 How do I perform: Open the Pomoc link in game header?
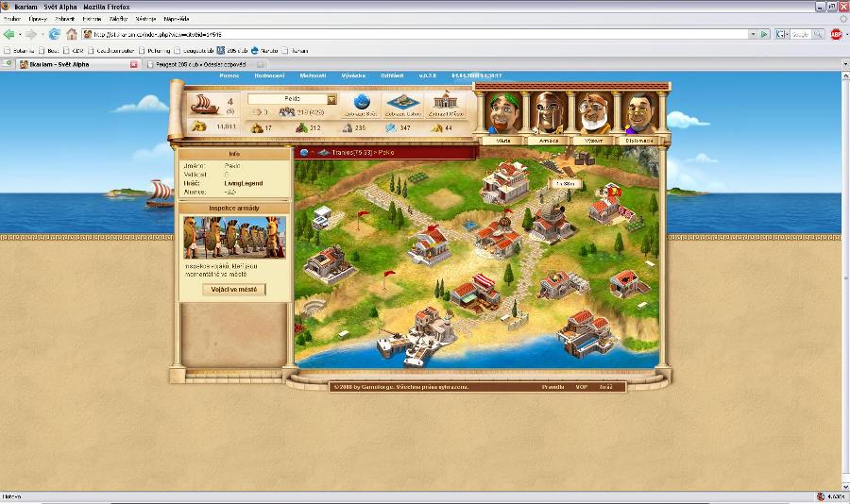tap(229, 76)
